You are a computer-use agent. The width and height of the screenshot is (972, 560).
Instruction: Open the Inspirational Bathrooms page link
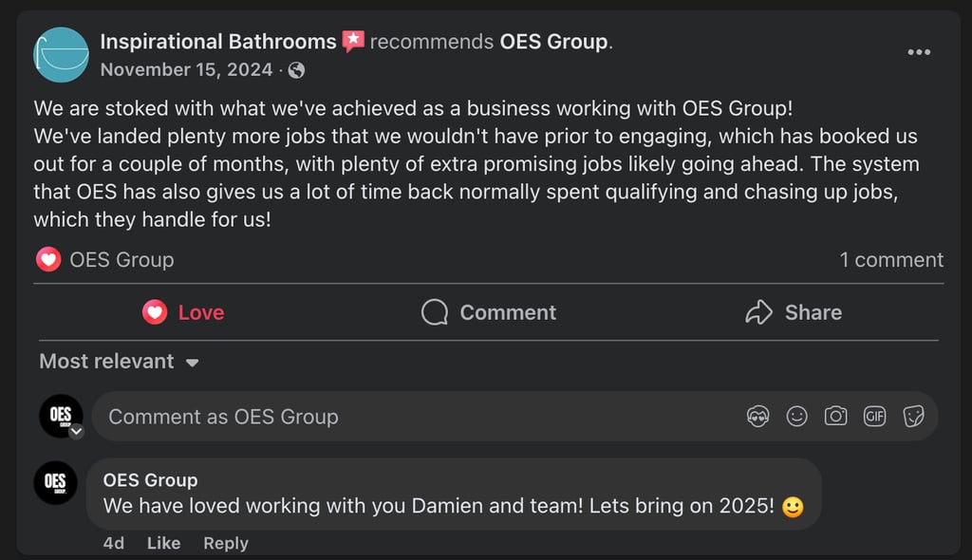(218, 42)
